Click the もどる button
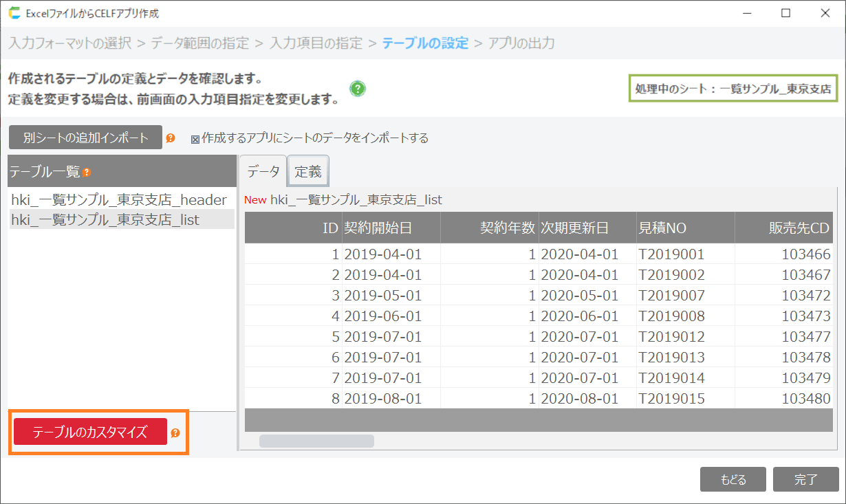 coord(733,479)
